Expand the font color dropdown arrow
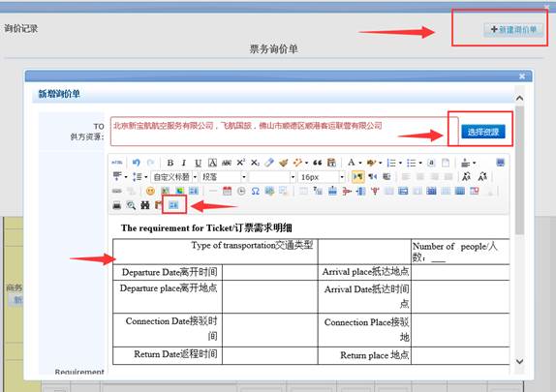This screenshot has height=392, width=556. (x=360, y=163)
